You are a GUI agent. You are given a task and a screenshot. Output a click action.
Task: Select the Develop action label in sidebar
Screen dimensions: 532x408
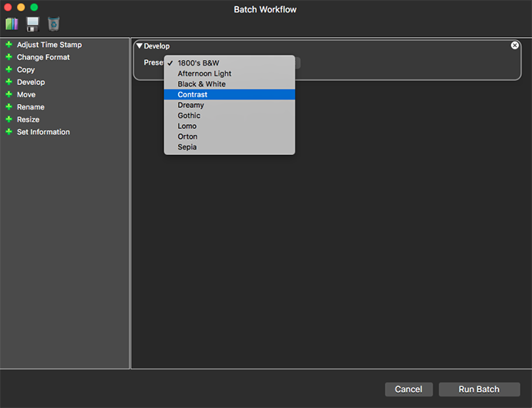click(31, 83)
